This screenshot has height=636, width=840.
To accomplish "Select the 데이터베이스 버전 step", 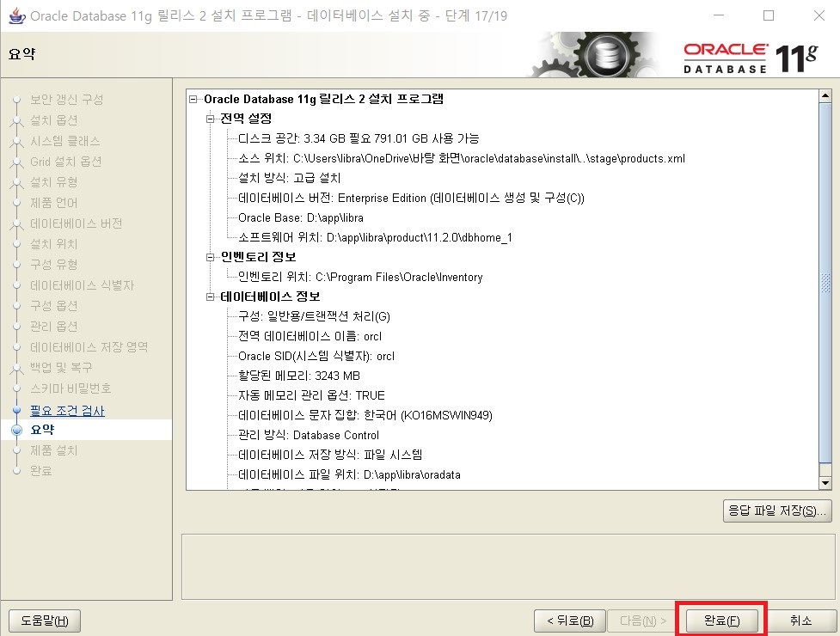I will [76, 223].
